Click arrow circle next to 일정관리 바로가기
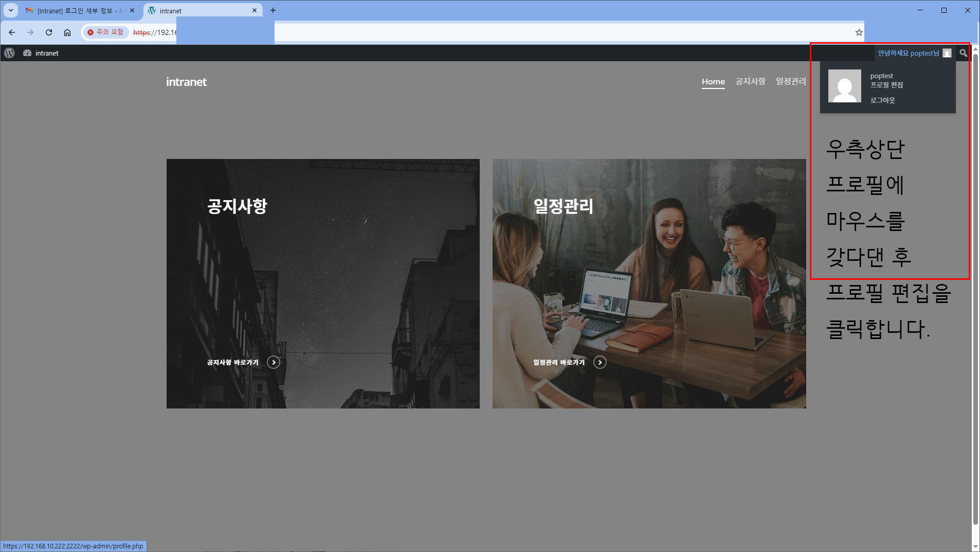The height and width of the screenshot is (552, 980). point(600,363)
